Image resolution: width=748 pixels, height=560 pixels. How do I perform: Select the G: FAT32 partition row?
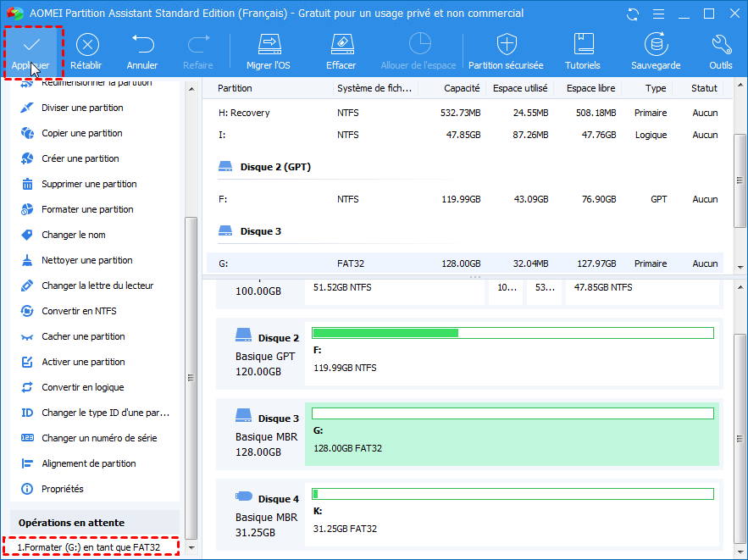tap(465, 263)
